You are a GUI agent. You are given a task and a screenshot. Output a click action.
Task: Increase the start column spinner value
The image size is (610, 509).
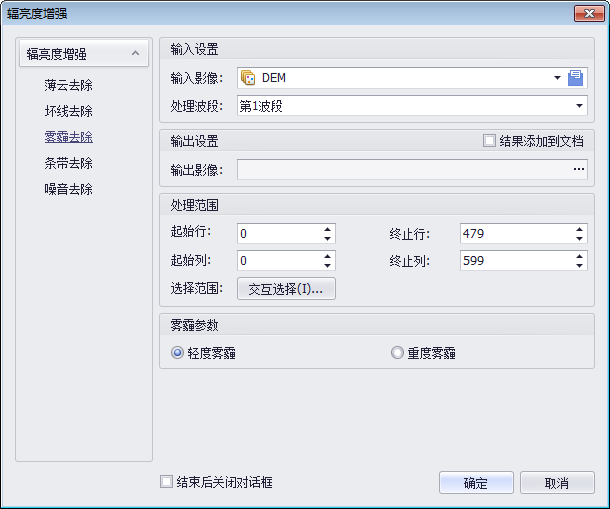point(327,256)
